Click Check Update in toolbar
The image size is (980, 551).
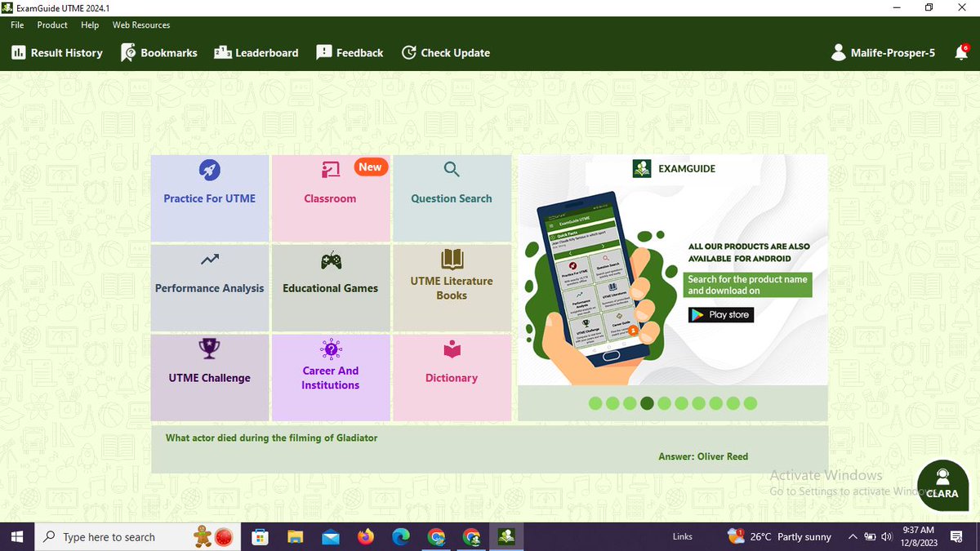[x=446, y=52]
